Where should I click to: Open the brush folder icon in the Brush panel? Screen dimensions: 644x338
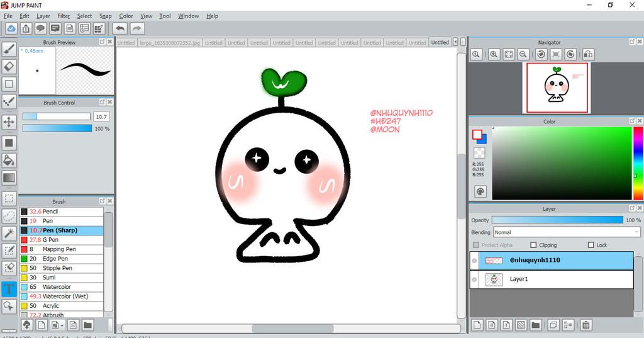click(x=87, y=325)
